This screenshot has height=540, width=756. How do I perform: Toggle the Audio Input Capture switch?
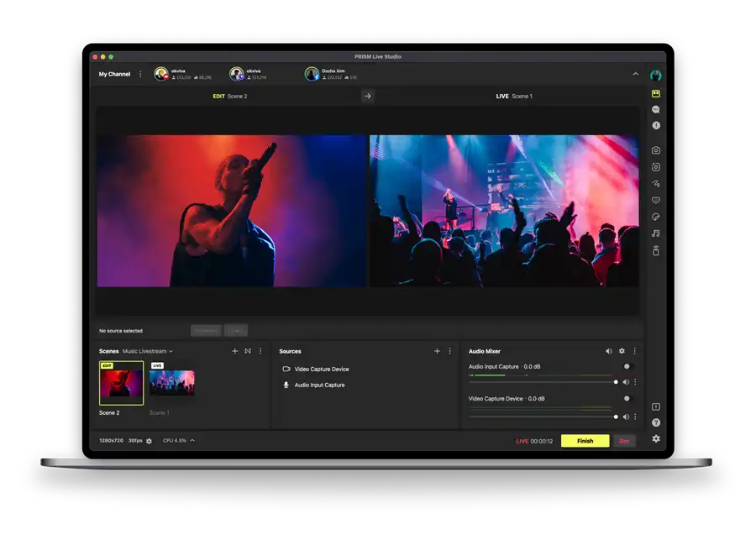627,366
